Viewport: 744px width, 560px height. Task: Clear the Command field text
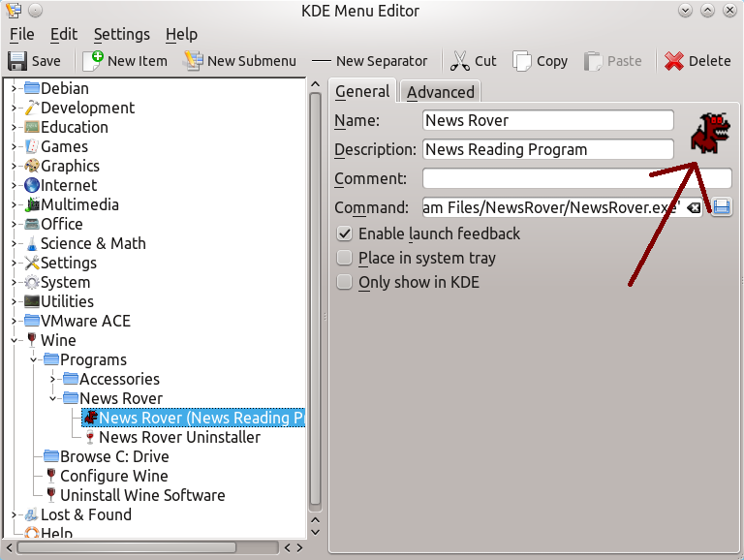[694, 208]
